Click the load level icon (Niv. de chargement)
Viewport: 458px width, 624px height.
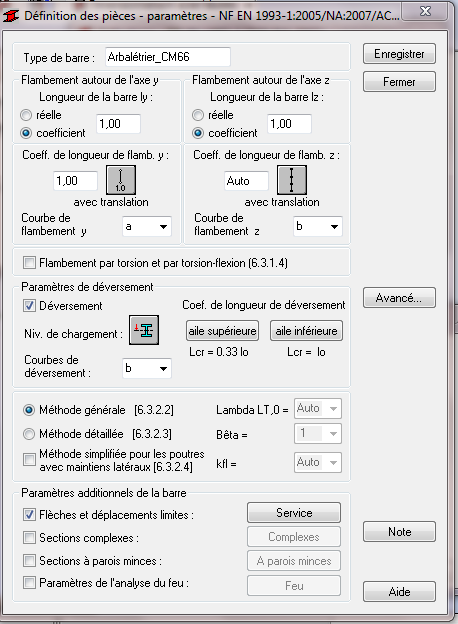pos(144,330)
